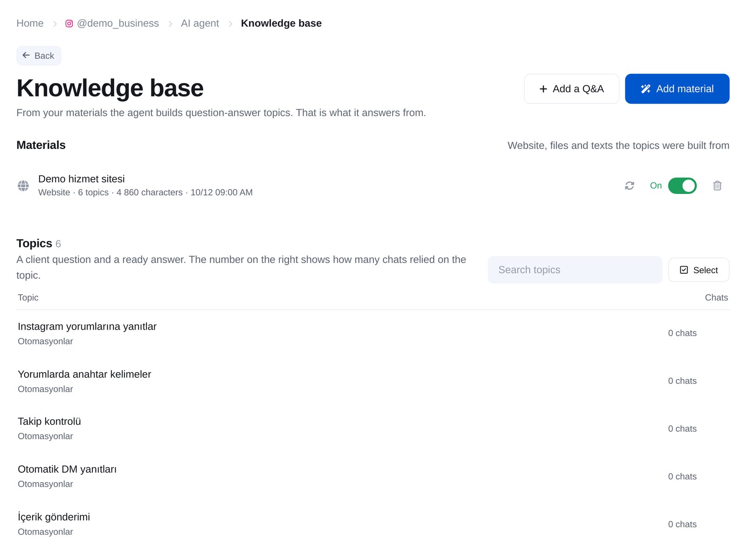Select the Demo hizmet sitesi material name
Image resolution: width=746 pixels, height=560 pixels.
click(82, 179)
